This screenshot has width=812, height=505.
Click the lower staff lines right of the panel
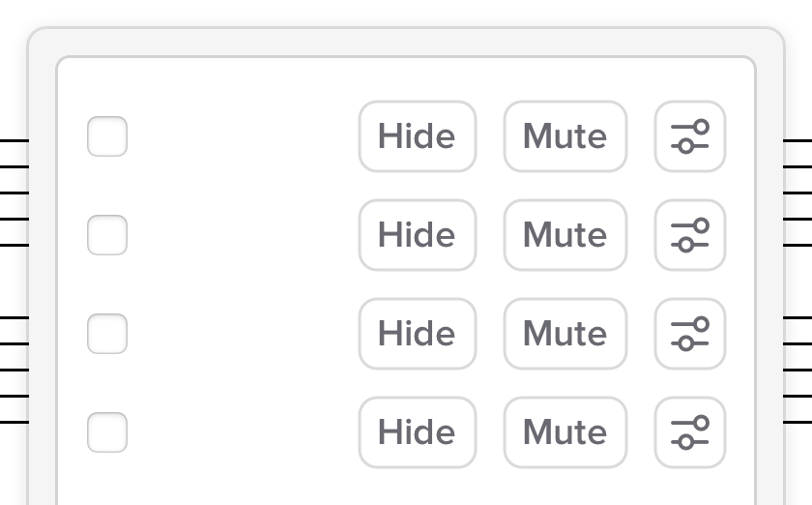click(x=797, y=370)
